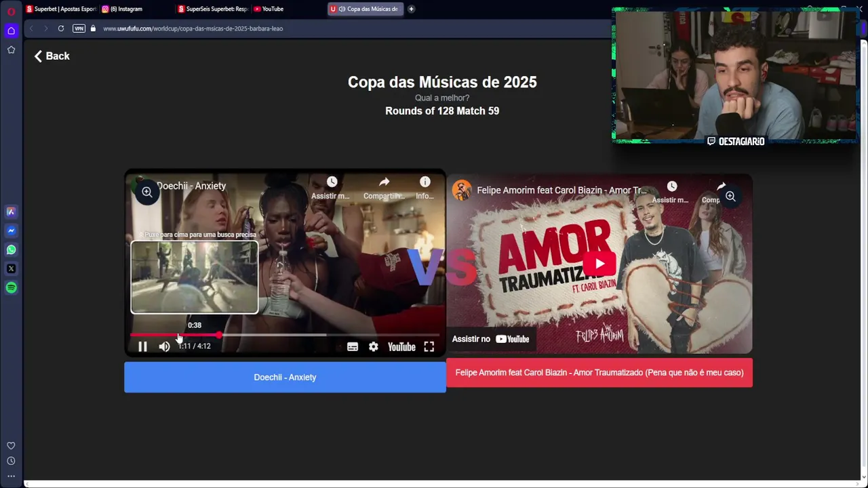Pause the Doechii Anxiety video

coord(142,346)
